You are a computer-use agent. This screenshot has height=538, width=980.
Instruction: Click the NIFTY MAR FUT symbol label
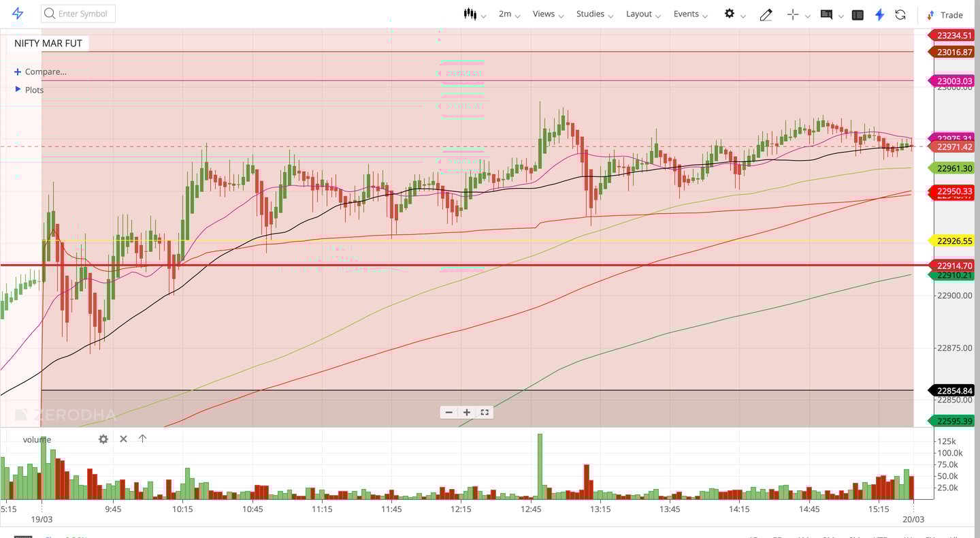(48, 43)
